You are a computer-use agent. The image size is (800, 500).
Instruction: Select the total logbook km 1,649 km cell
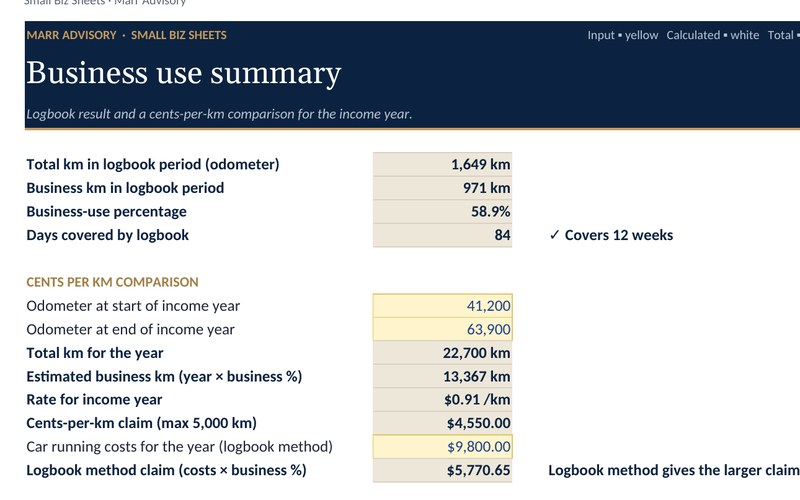[x=442, y=164]
